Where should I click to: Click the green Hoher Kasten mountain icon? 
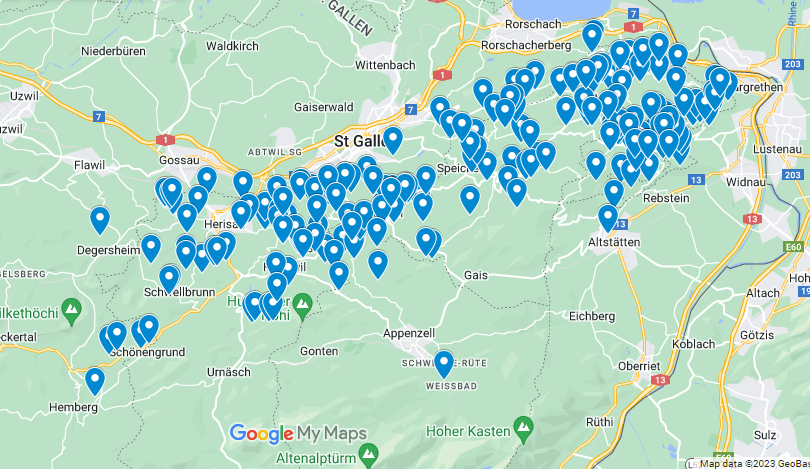click(x=523, y=430)
